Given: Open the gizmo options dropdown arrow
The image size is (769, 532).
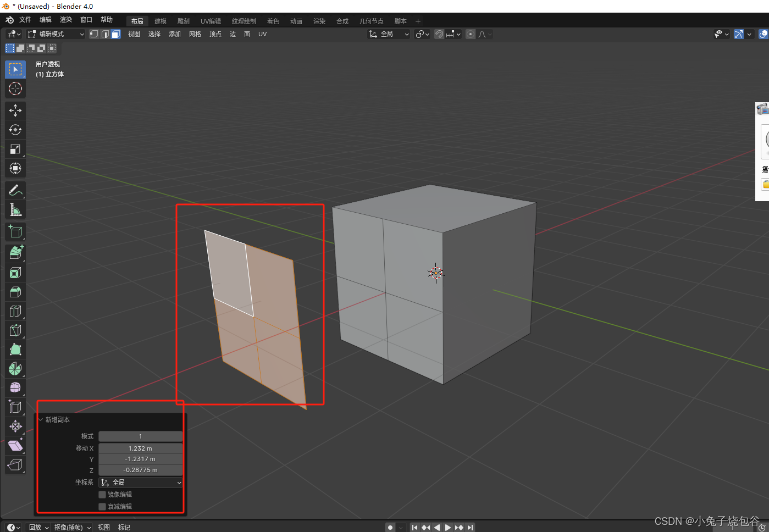Looking at the screenshot, I should 749,34.
